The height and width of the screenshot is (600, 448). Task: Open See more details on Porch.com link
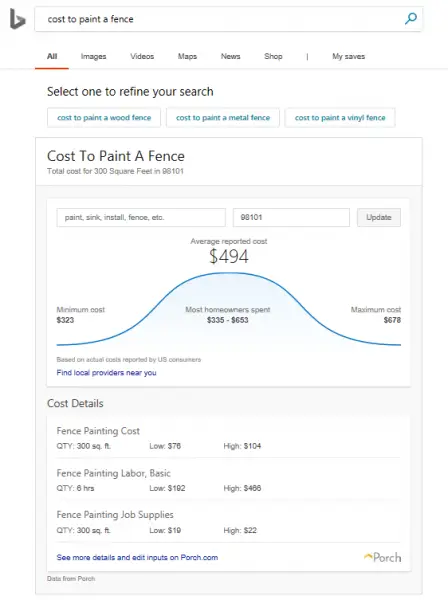137,558
